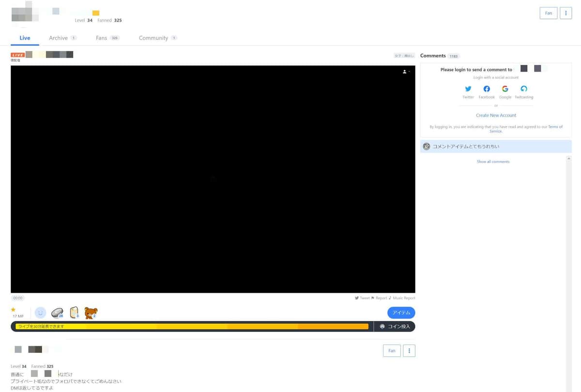This screenshot has width=581, height=392.
Task: Send the Rilakkuma bear item
Action: pyautogui.click(x=90, y=312)
